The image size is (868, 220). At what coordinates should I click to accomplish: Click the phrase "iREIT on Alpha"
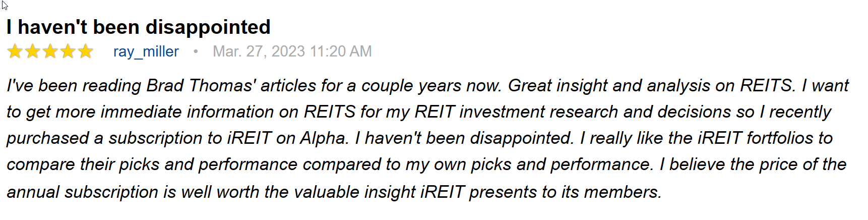287,138
